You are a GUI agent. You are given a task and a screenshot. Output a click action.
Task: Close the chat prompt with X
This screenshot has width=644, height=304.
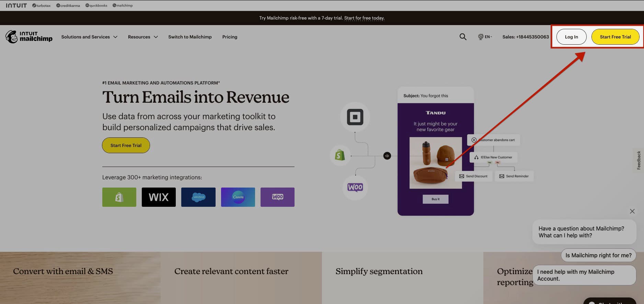coord(632,211)
